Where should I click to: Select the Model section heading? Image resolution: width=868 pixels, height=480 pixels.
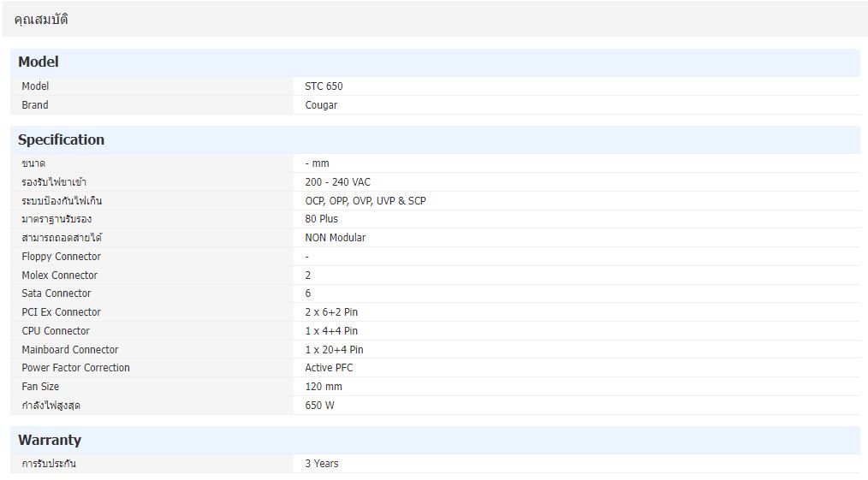click(39, 62)
